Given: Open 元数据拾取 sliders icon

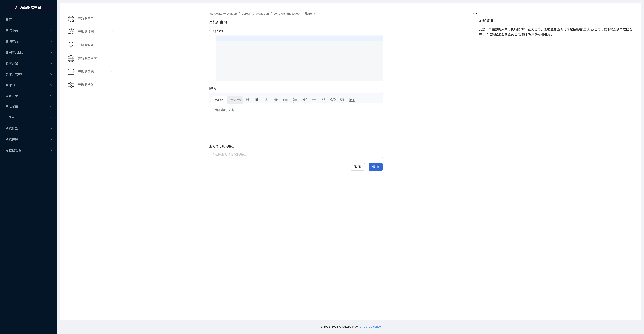Looking at the screenshot, I should coord(71,85).
